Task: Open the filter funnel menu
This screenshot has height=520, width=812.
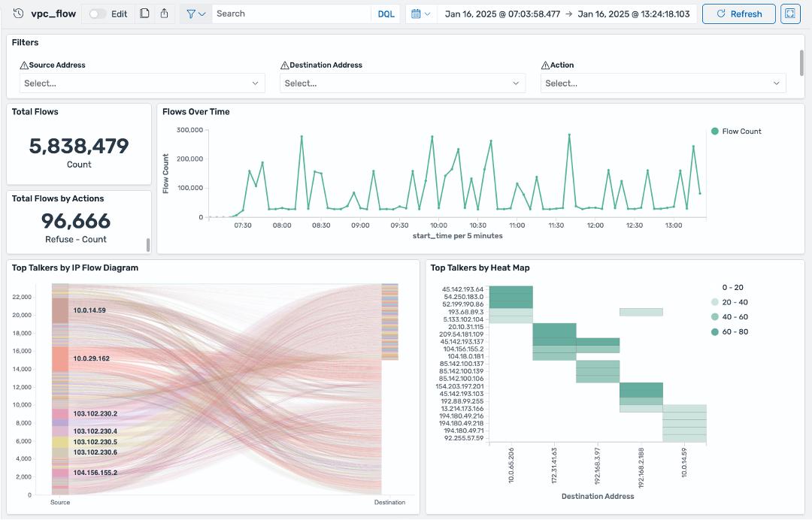Action: 195,14
